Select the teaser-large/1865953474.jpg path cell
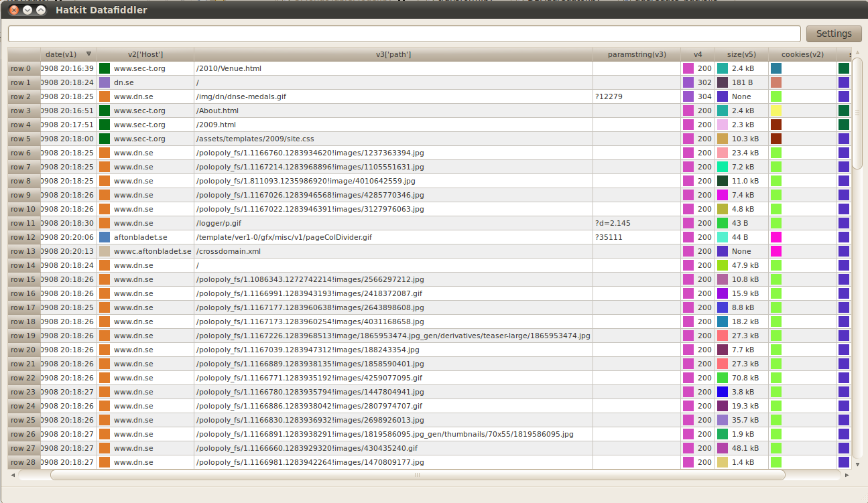Image resolution: width=868 pixels, height=503 pixels. (393, 336)
